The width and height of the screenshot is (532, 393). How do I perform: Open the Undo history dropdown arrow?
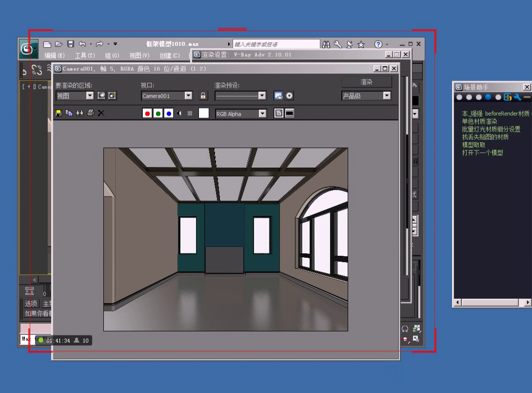(91, 44)
